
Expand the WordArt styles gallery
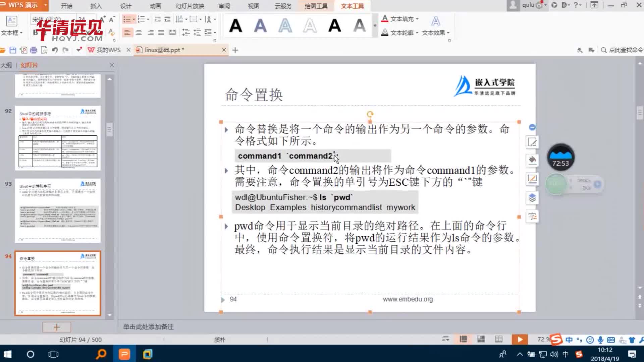375,25
